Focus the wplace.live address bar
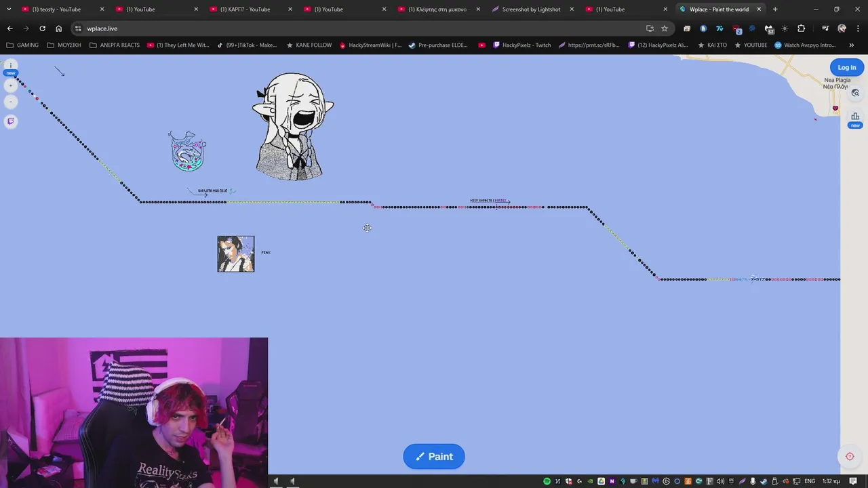This screenshot has width=868, height=488. coord(359,28)
